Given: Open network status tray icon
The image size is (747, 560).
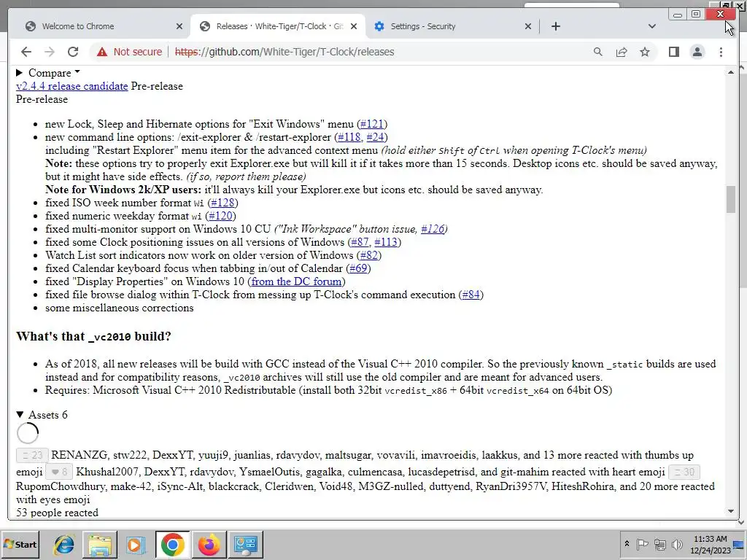Looking at the screenshot, I should (659, 544).
